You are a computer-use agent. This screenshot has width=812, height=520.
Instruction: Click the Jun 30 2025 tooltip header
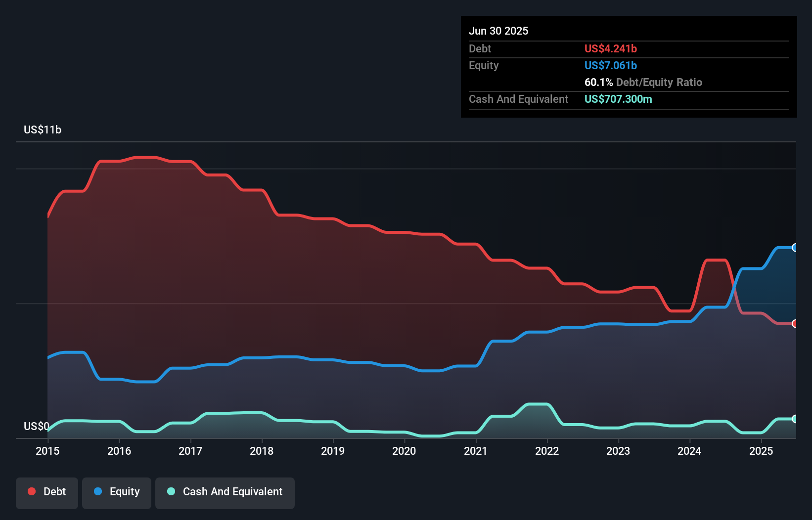pyautogui.click(x=498, y=31)
